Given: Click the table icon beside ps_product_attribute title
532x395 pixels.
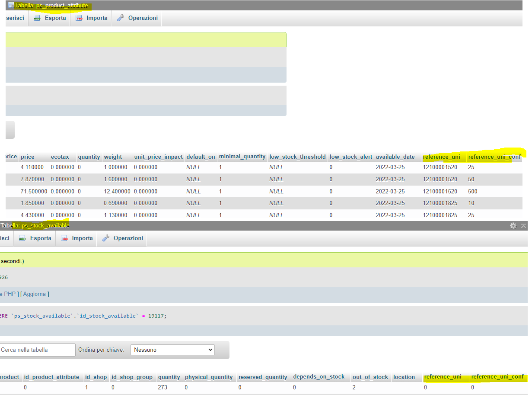Looking at the screenshot, I should (x=11, y=5).
